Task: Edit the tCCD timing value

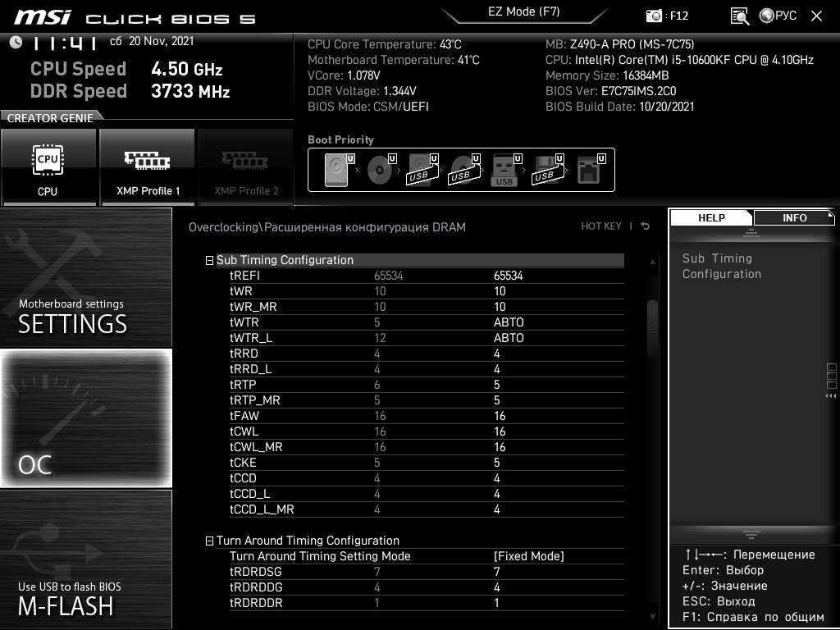Action: 496,478
